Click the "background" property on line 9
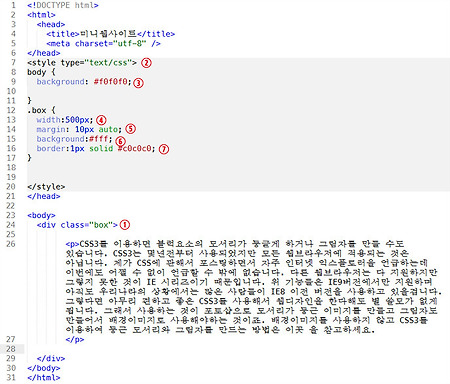 click(60, 82)
